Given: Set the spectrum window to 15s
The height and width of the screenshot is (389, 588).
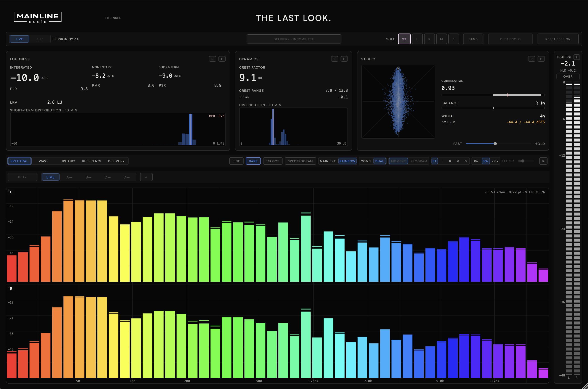Looking at the screenshot, I should coord(476,161).
